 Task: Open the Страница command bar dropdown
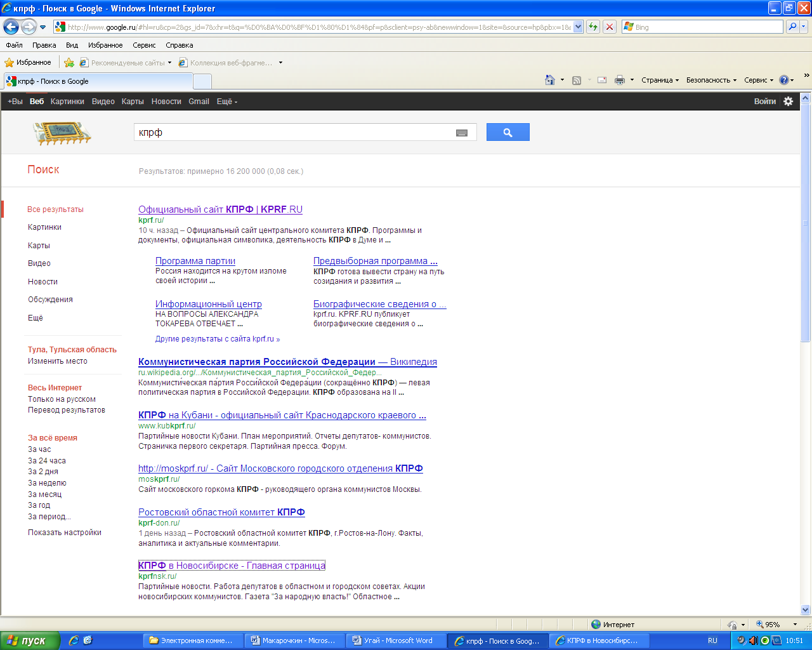pyautogui.click(x=660, y=80)
